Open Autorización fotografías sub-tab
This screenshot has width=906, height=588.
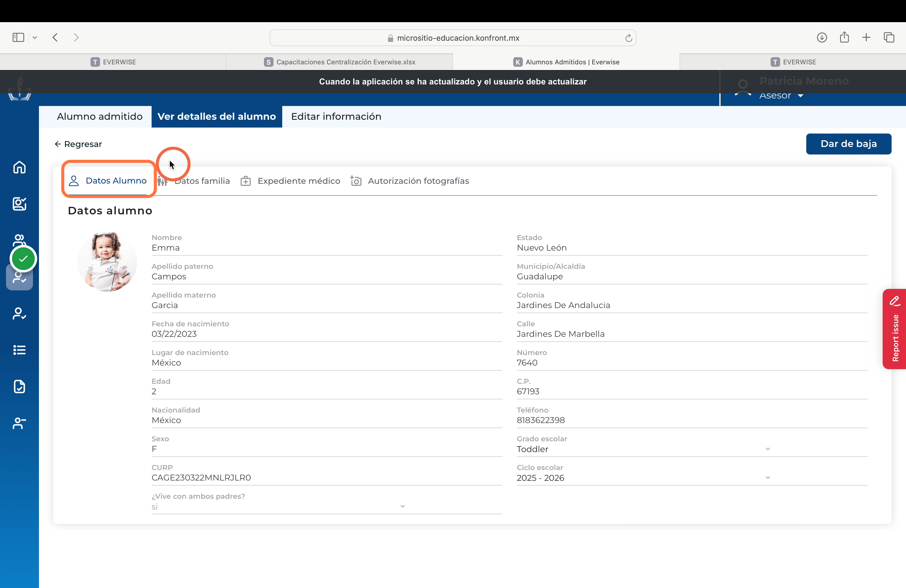(410, 181)
